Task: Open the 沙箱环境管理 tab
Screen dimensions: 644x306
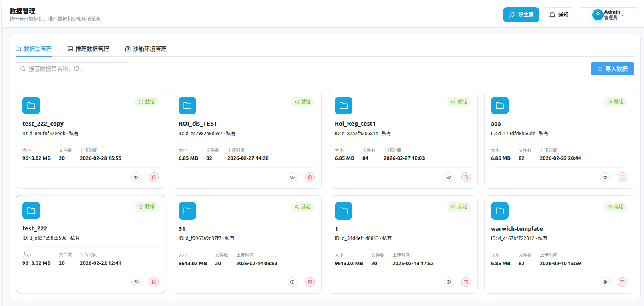Action: [146, 49]
